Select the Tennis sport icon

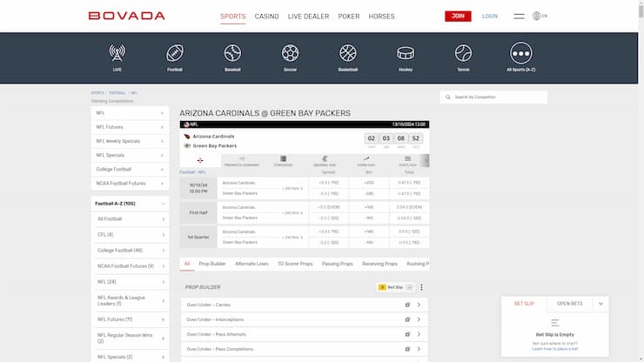(463, 57)
